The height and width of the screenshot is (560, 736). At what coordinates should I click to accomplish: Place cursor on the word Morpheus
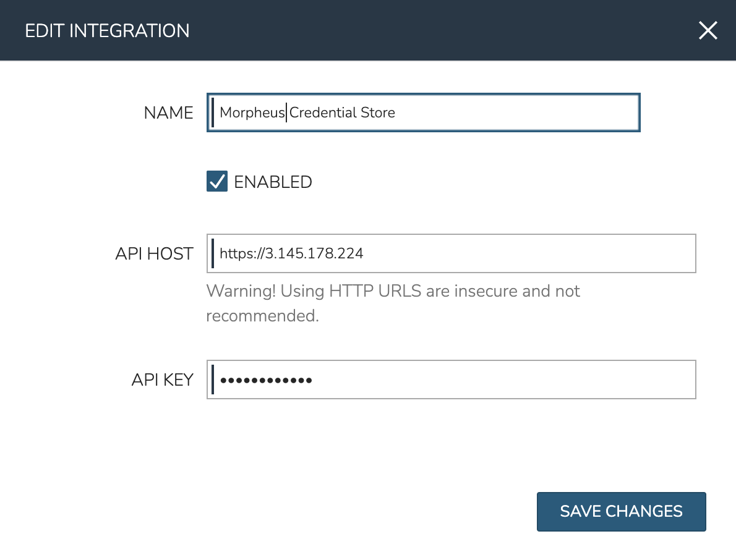tap(252, 112)
